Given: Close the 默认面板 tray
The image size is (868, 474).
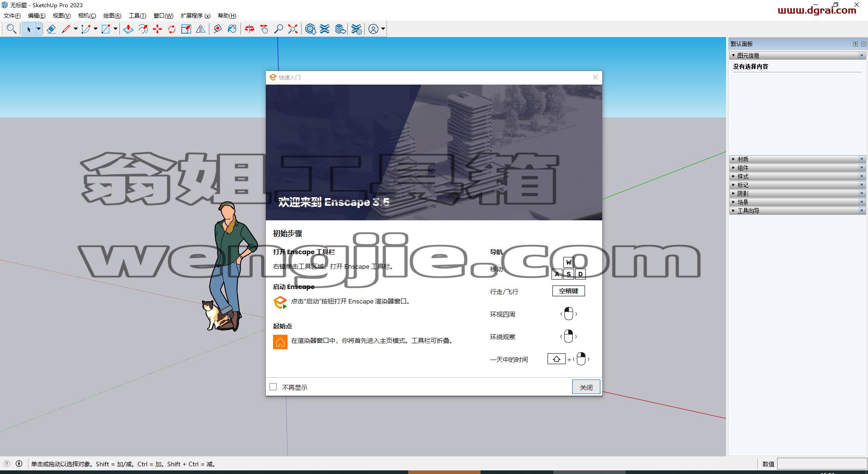Looking at the screenshot, I should (x=863, y=44).
